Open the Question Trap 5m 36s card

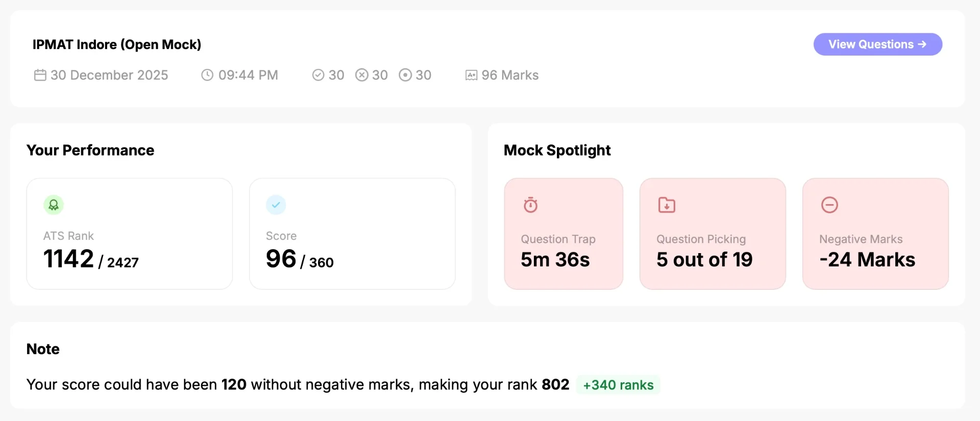(563, 234)
